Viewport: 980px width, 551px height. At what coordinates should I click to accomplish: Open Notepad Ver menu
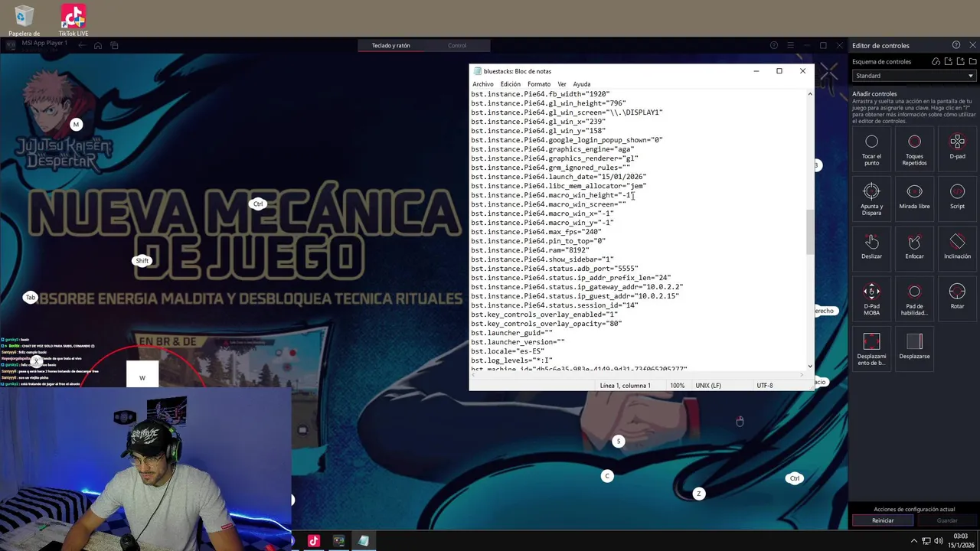[x=562, y=84]
